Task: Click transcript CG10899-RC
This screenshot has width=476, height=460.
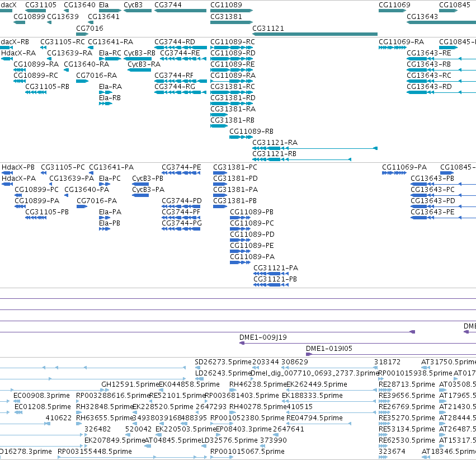Action: click(20, 81)
